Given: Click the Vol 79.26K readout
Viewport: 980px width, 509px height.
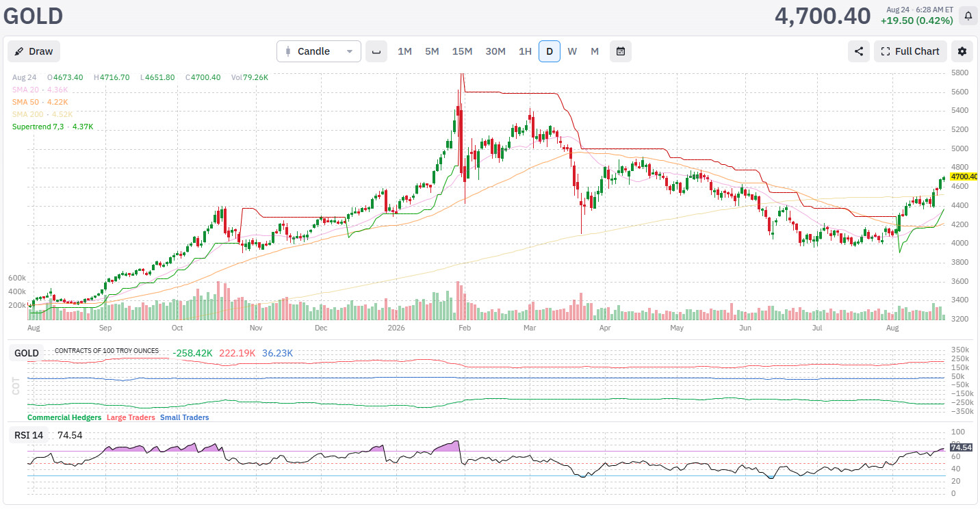Looking at the screenshot, I should (x=250, y=77).
